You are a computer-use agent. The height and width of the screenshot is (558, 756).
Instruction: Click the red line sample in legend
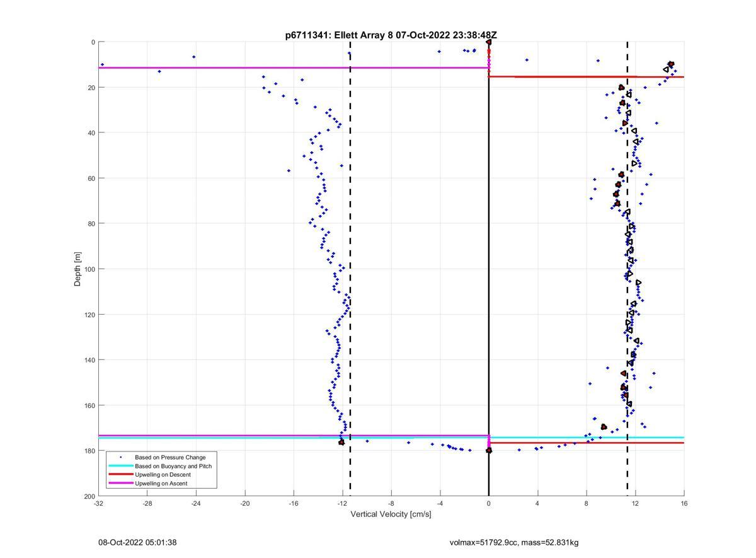point(120,475)
